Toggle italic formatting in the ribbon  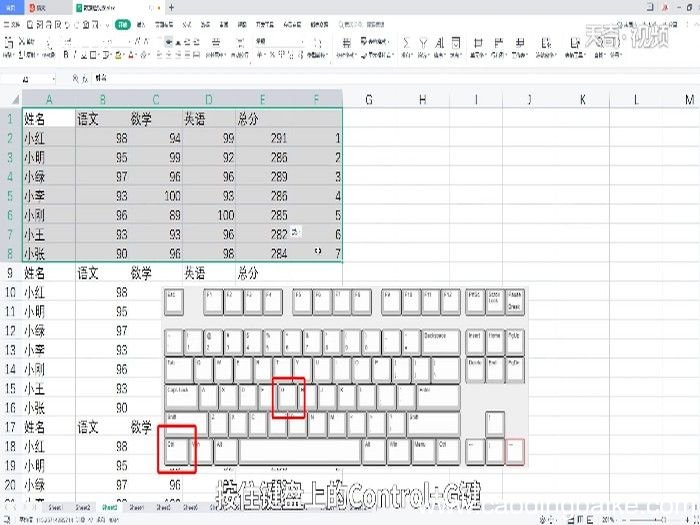coord(75,55)
